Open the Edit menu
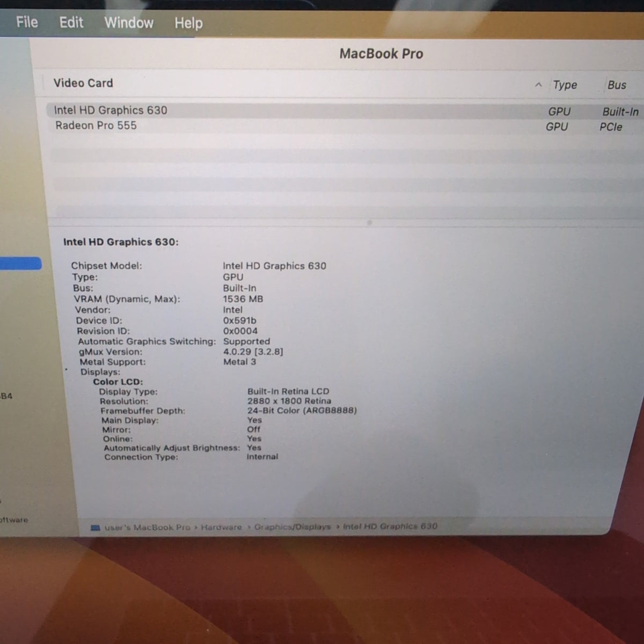 tap(71, 23)
